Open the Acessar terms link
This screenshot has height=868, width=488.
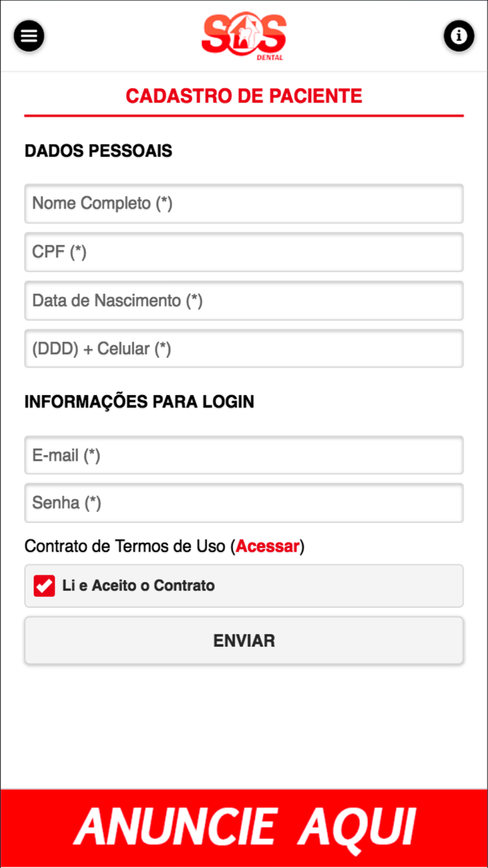click(267, 546)
